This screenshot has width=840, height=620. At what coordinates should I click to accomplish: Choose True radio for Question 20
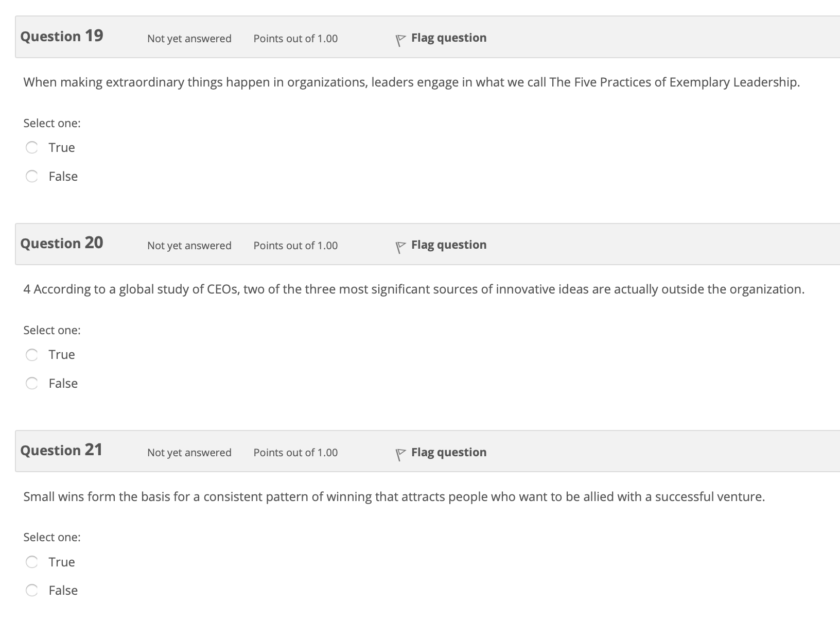(x=32, y=355)
